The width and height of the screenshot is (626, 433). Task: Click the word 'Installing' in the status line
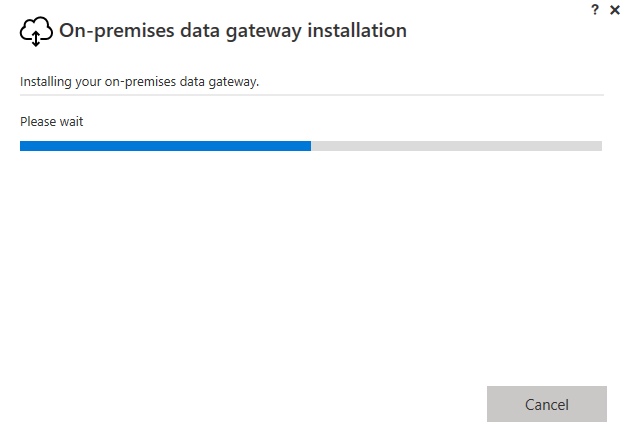click(46, 82)
